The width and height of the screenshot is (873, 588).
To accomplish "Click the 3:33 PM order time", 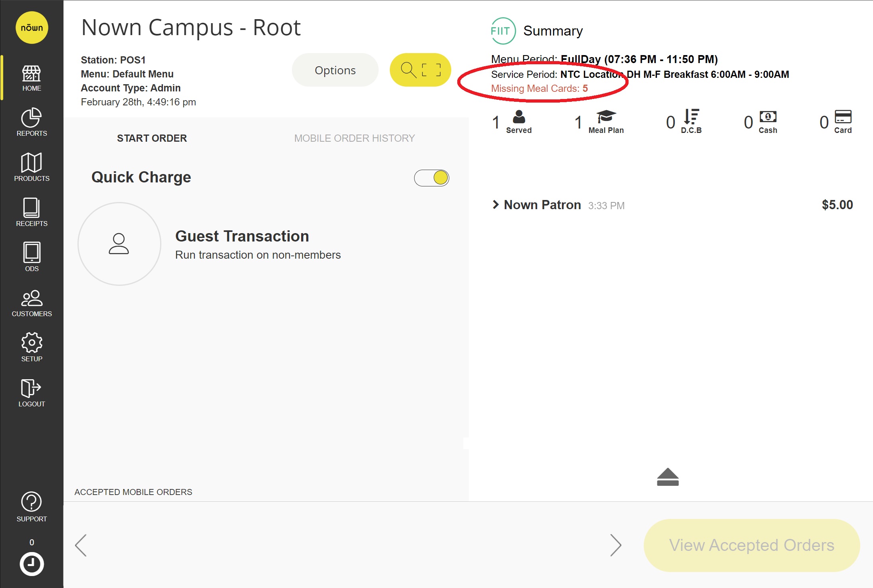I will (606, 206).
